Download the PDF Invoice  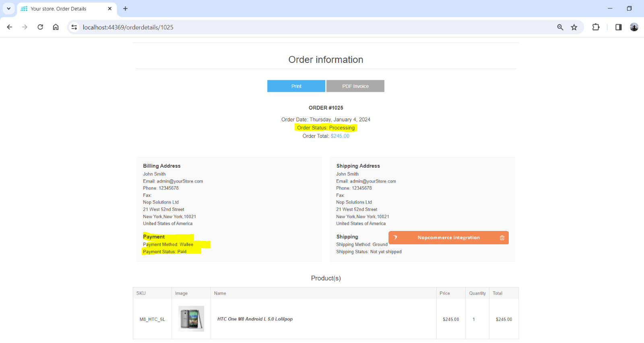pyautogui.click(x=355, y=86)
